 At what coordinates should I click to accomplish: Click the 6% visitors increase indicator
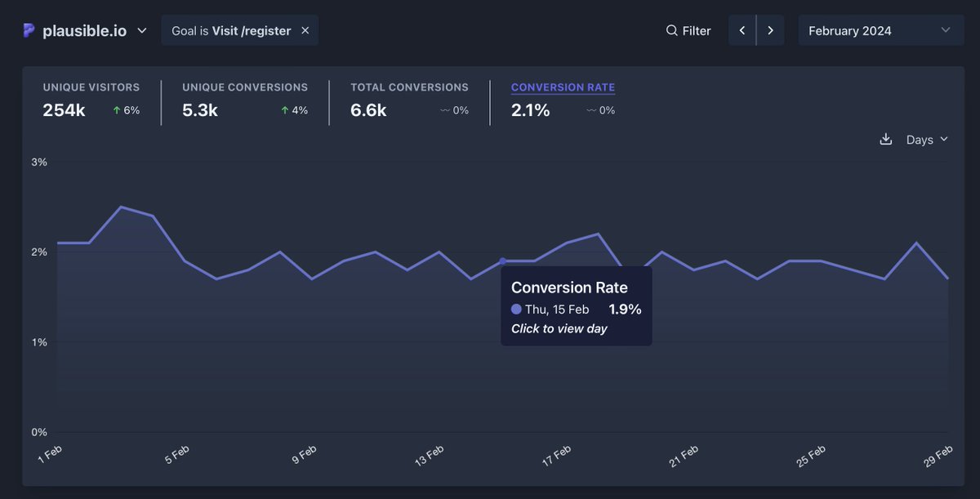pyautogui.click(x=127, y=110)
